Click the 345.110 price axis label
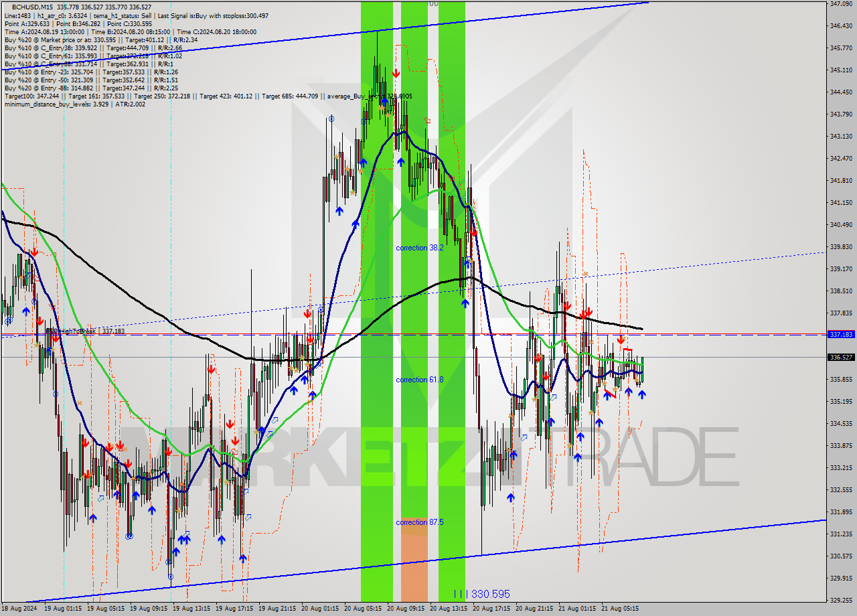Screen dimensions: 857x616 pyautogui.click(x=841, y=70)
